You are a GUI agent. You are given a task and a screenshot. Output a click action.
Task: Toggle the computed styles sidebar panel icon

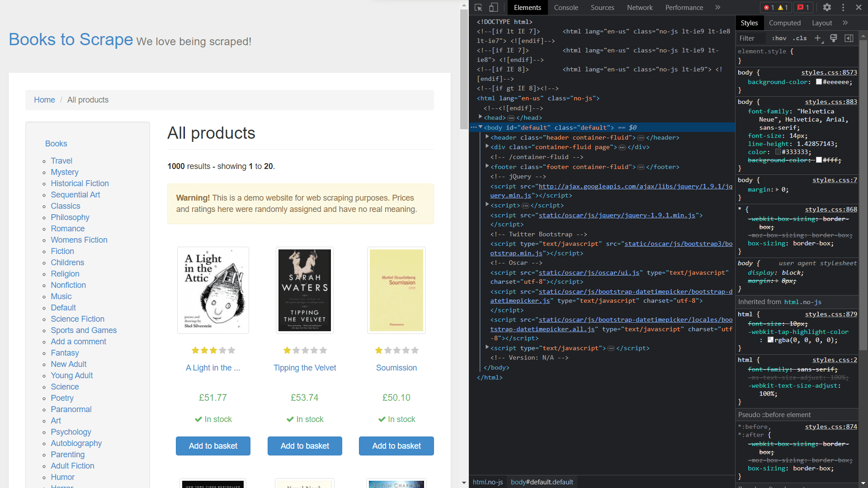tap(849, 38)
